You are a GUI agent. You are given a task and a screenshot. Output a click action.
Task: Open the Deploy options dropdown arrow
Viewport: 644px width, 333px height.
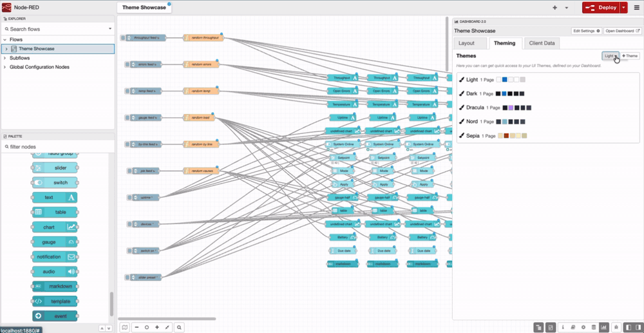pos(624,7)
